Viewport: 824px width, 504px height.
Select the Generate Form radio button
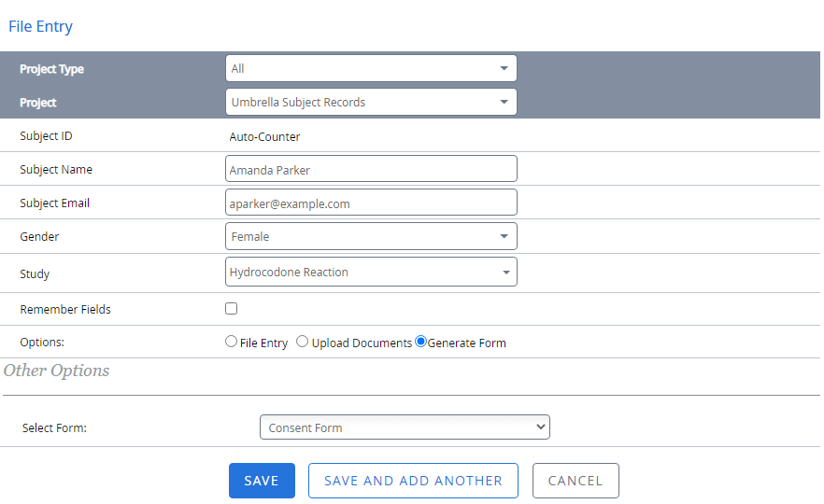[x=420, y=342]
